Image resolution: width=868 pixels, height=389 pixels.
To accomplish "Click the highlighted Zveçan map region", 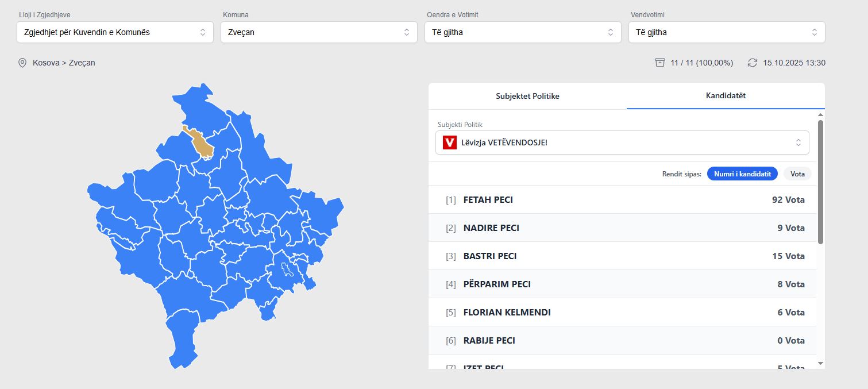I will (202, 144).
